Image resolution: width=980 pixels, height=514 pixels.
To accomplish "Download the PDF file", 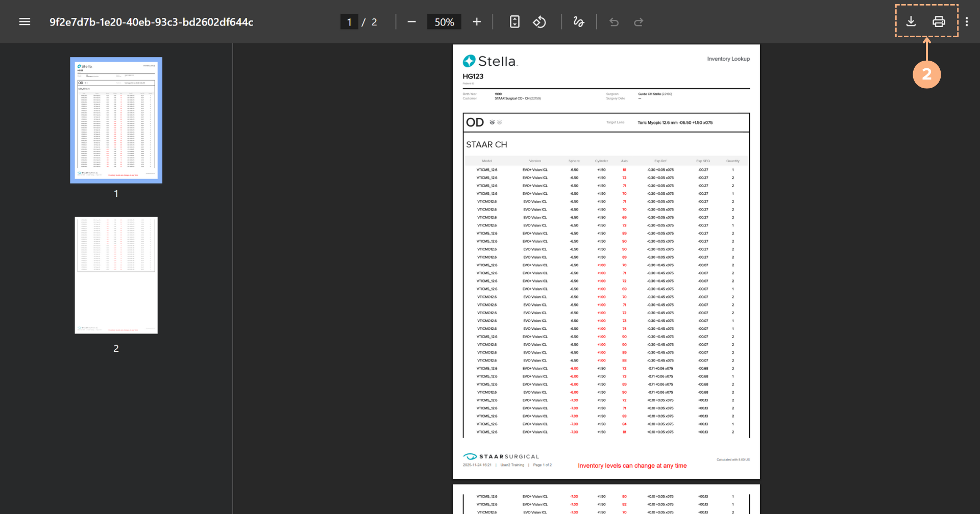I will click(x=911, y=21).
